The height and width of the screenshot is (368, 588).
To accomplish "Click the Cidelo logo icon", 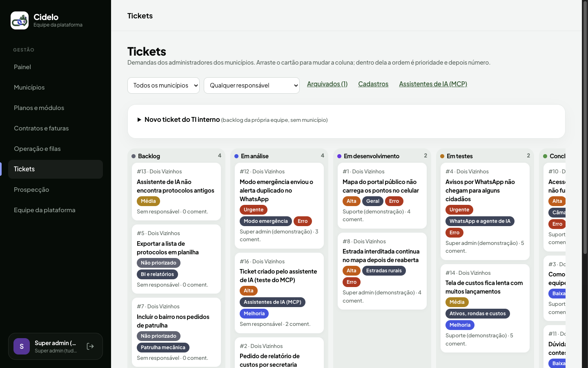I will (20, 20).
